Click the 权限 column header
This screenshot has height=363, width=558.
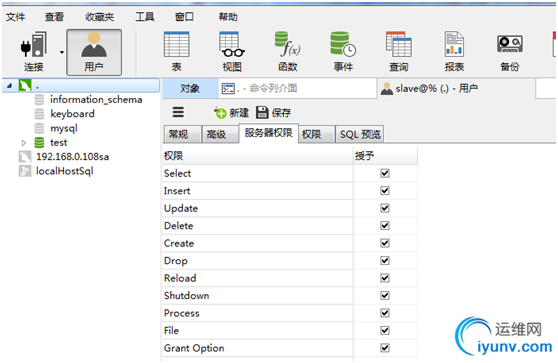(258, 156)
